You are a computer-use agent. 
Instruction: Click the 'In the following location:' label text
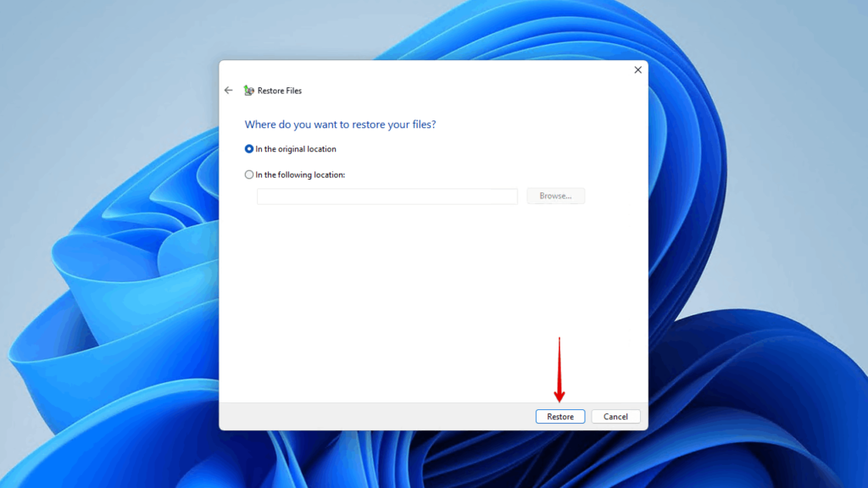pyautogui.click(x=302, y=175)
